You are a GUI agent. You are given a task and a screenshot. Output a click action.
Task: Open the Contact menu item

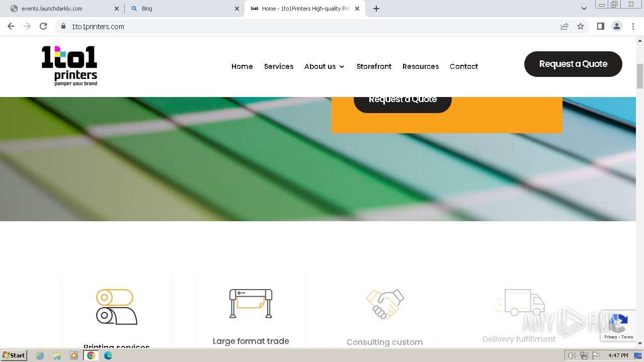click(464, 66)
